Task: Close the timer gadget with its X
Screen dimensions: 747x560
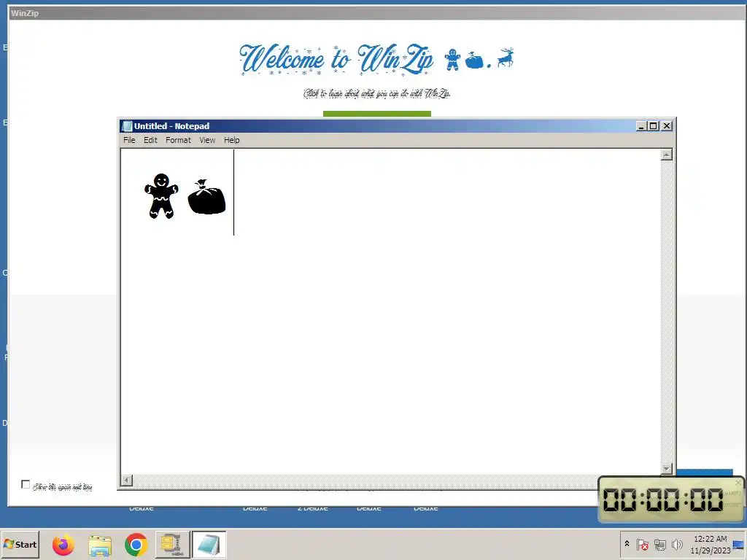Action: [x=738, y=483]
